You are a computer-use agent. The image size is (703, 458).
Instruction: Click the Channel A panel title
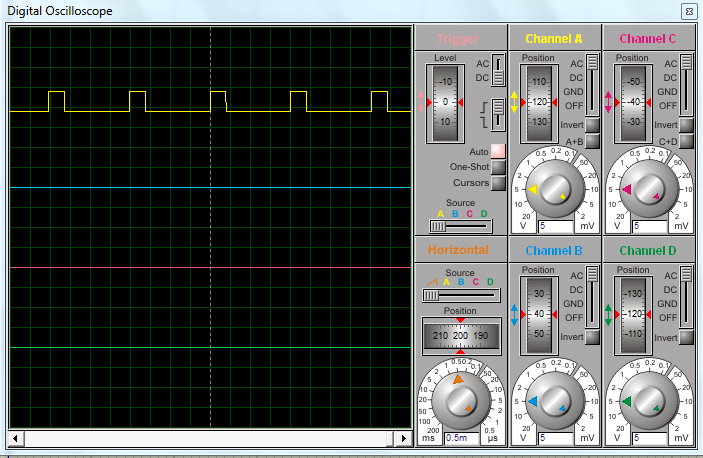pos(554,39)
